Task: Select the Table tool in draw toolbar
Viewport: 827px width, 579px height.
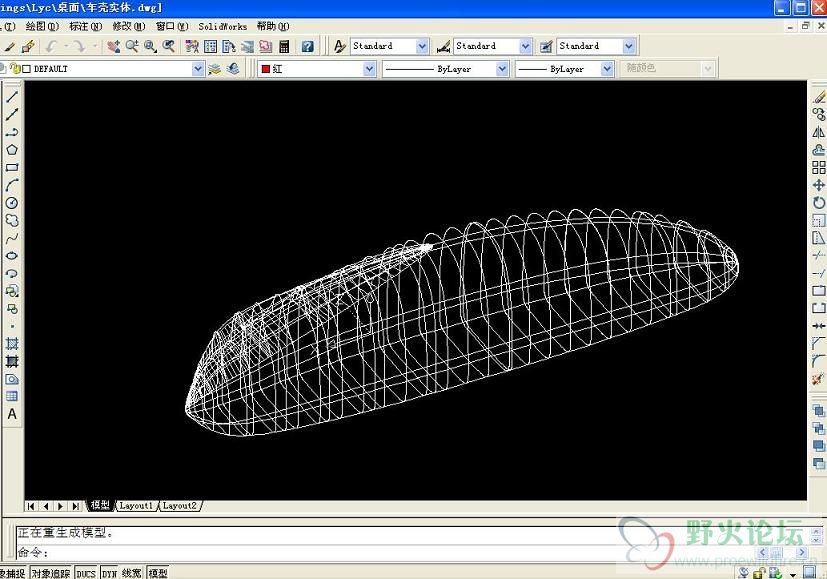Action: coord(12,397)
